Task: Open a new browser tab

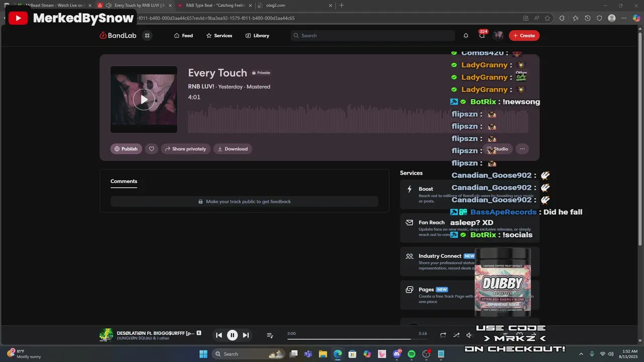Action: (x=342, y=6)
